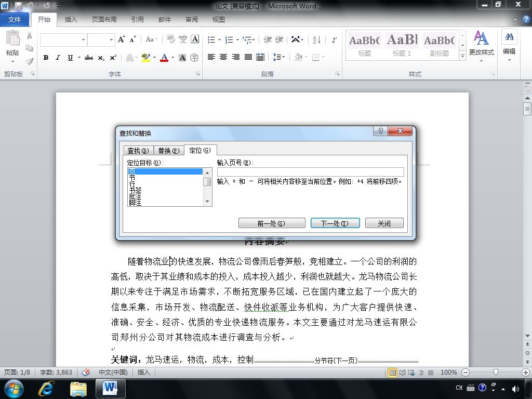
Task: Click the Previous (前一处) button
Action: click(x=272, y=223)
